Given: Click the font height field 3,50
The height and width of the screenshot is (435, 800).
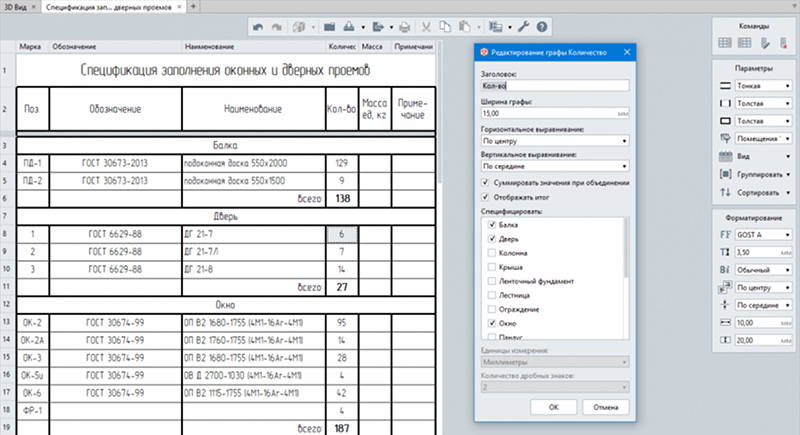Looking at the screenshot, I should click(764, 252).
